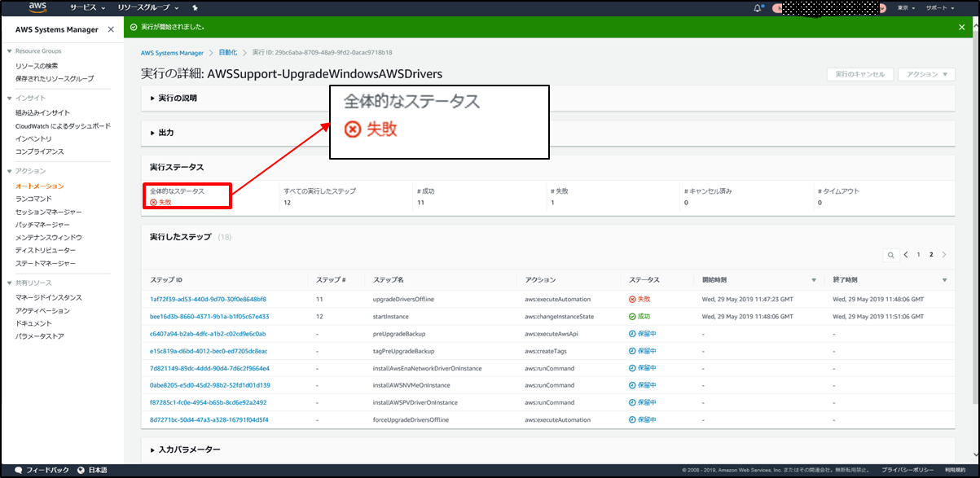
Task: Click page 1 in the pagination
Action: 918,255
